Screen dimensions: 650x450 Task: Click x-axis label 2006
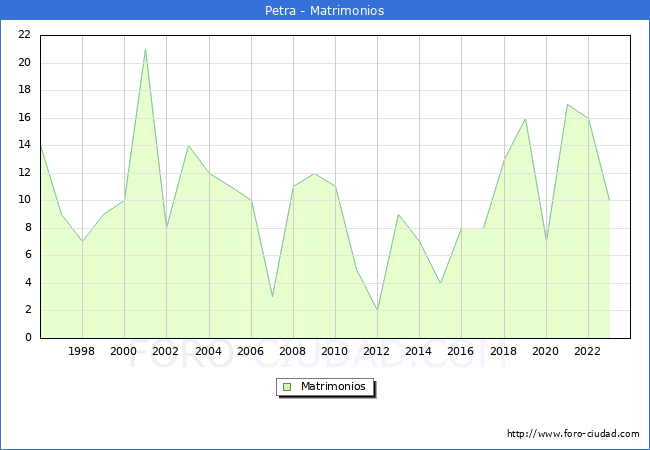pos(250,351)
